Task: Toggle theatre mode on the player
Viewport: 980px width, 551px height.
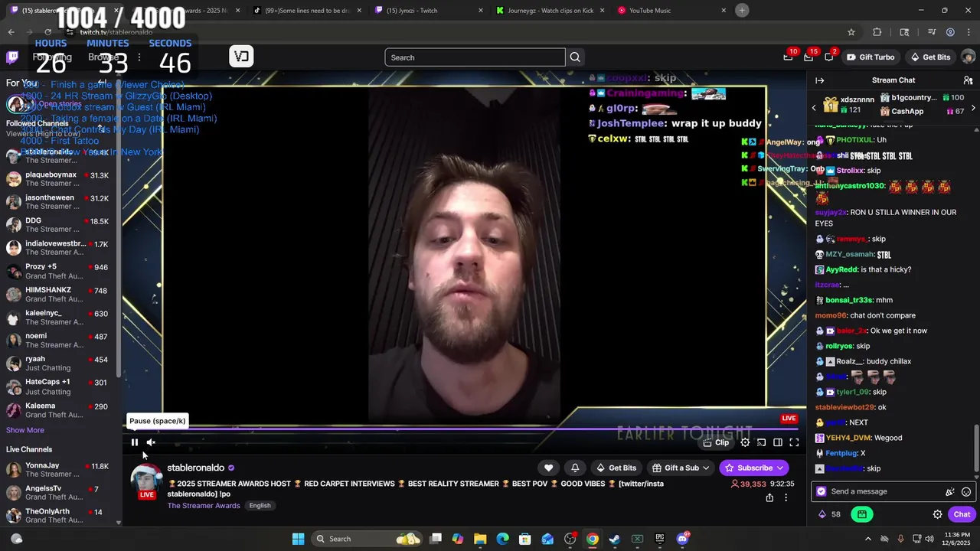Action: [x=778, y=442]
